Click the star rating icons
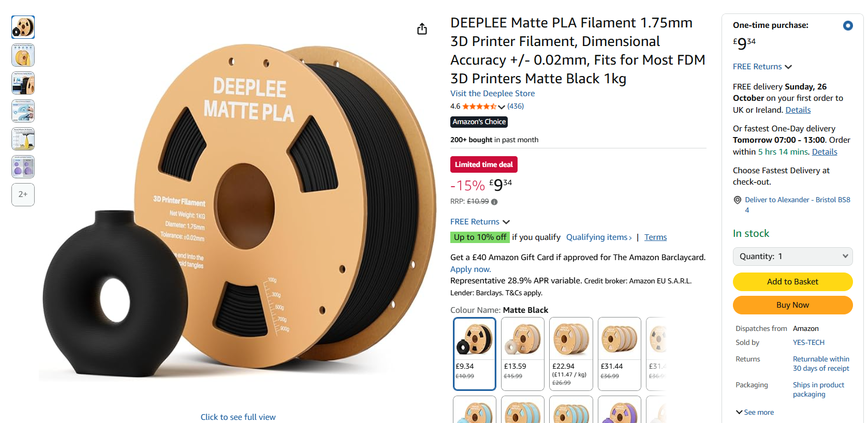868x423 pixels. (x=479, y=107)
